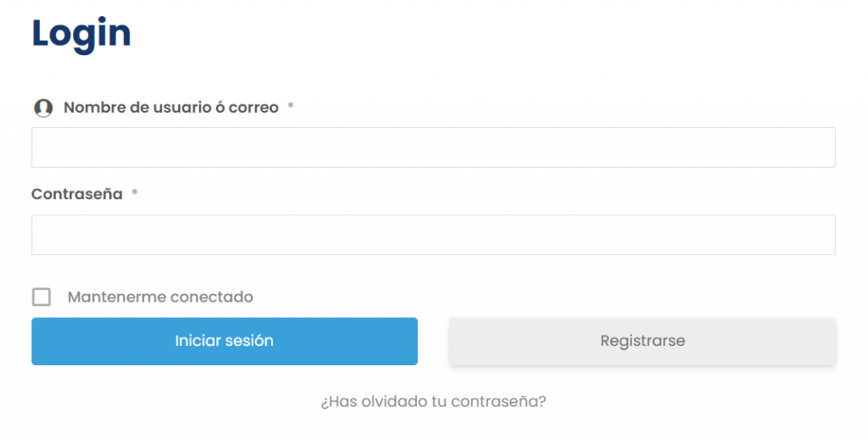Click the Login heading
This screenshot has height=439, width=868.
point(81,34)
